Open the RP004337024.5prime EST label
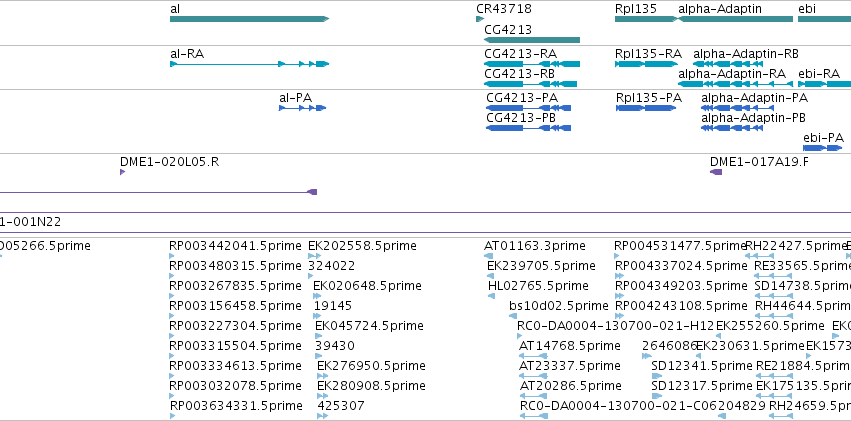Image resolution: width=851 pixels, height=421 pixels. tap(681, 266)
